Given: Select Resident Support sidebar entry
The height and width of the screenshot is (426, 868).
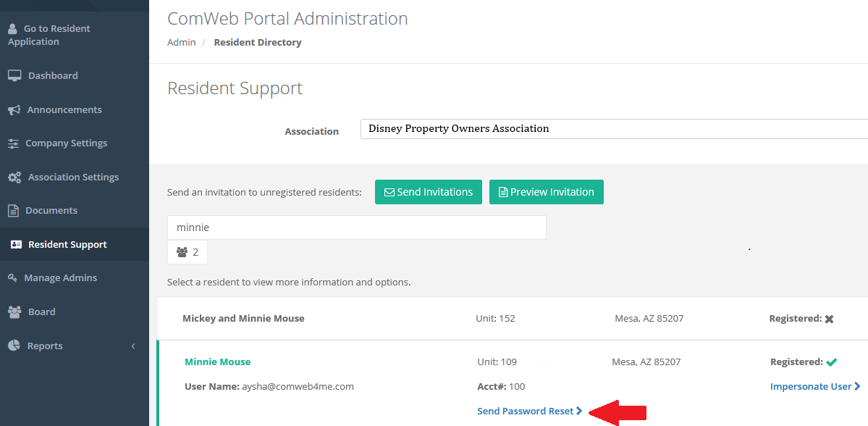Looking at the screenshot, I should 67,244.
